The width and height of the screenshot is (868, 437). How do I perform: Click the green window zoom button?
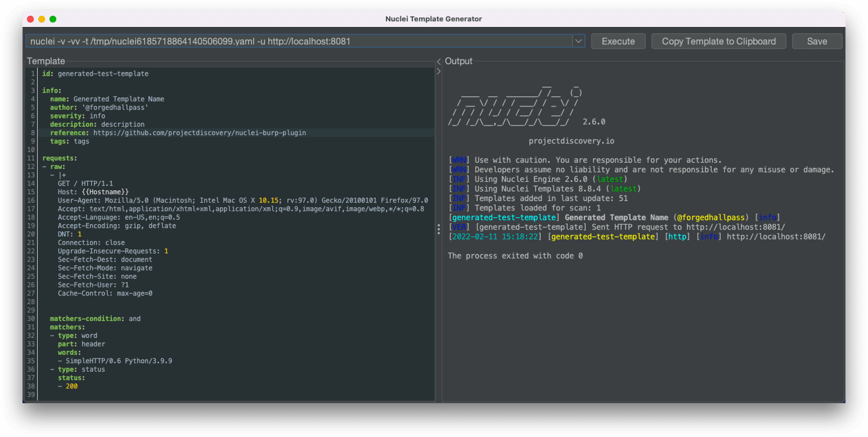(53, 19)
